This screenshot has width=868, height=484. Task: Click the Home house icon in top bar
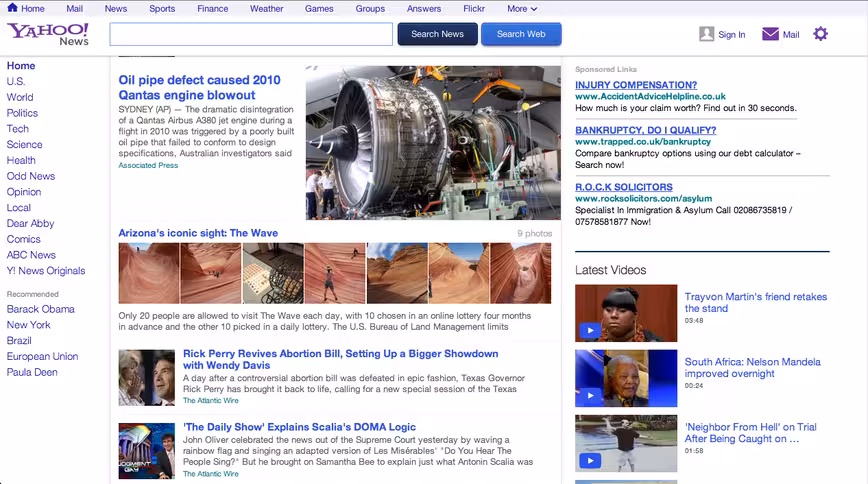pos(12,7)
